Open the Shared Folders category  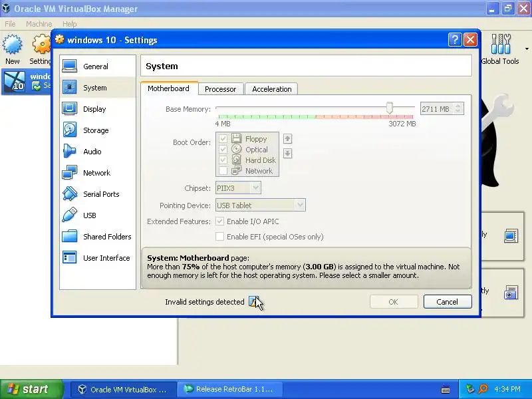pyautogui.click(x=98, y=237)
